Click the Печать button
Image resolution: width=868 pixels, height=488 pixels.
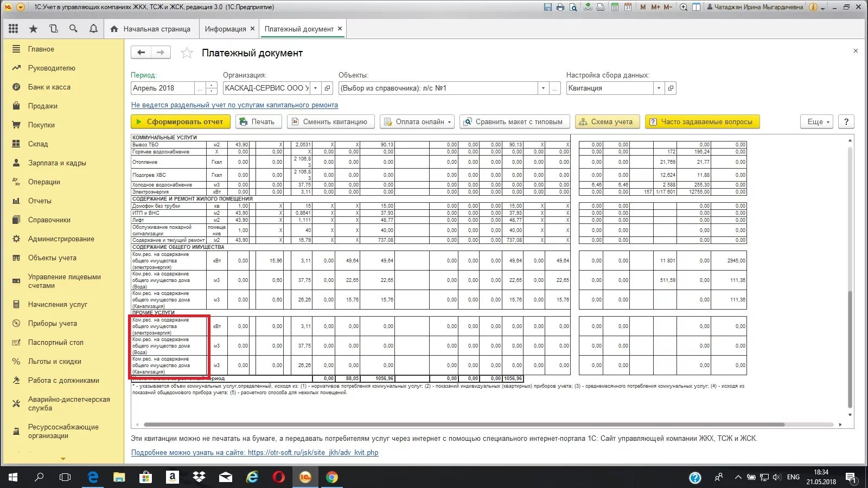point(258,121)
